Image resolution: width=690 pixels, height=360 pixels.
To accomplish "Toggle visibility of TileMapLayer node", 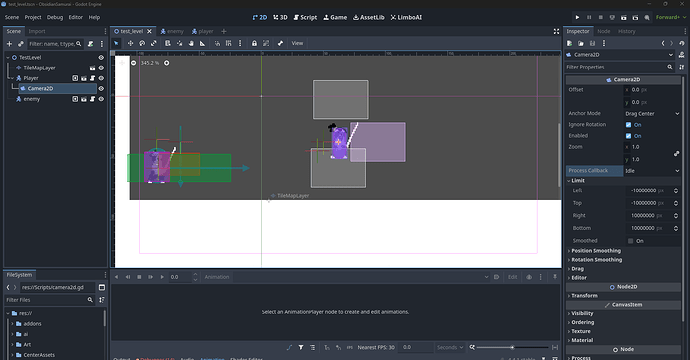I will 101,68.
